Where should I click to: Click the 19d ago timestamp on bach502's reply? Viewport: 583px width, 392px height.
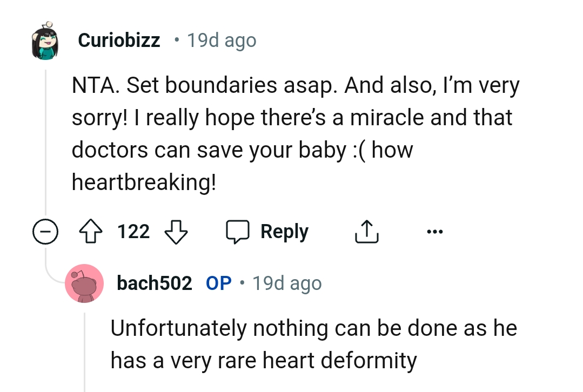coord(286,282)
